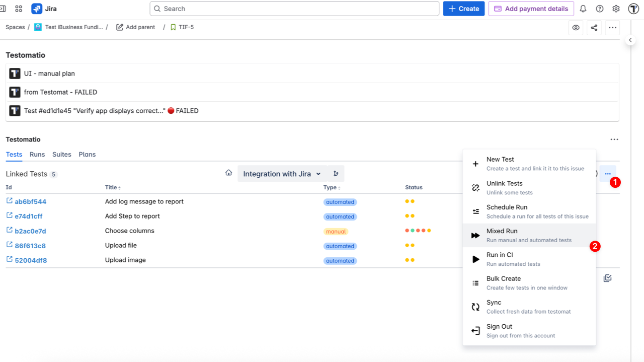Click the home icon beside branch selector
This screenshot has width=644, height=362.
(228, 173)
